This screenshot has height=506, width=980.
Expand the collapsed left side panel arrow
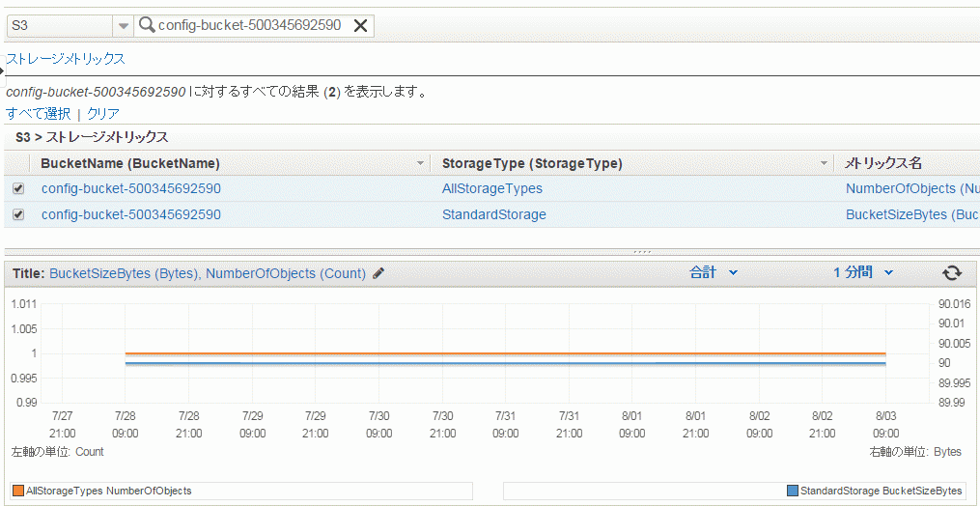(x=3, y=70)
